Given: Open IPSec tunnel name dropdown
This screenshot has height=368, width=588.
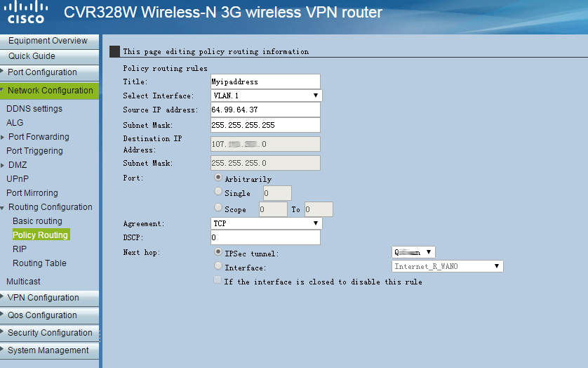Looking at the screenshot, I should (x=413, y=252).
